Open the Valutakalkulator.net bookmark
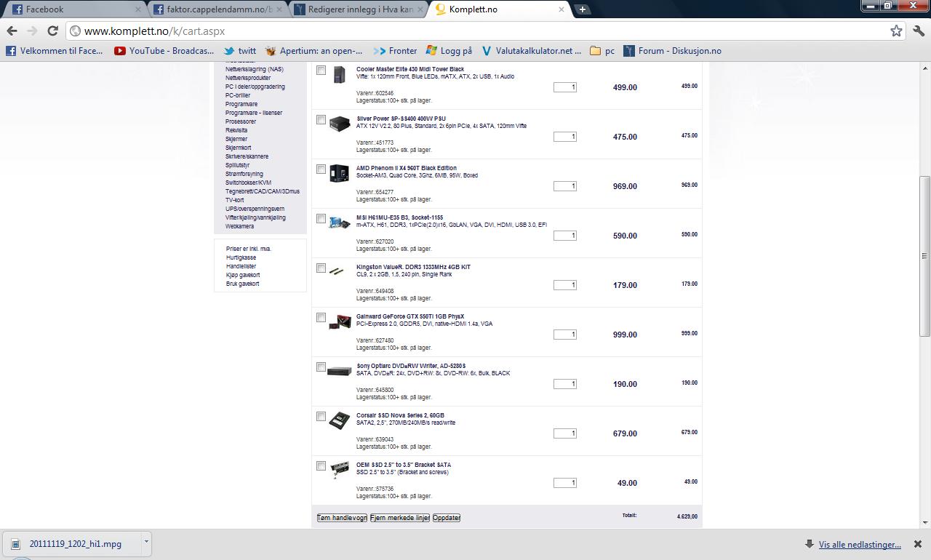Viewport: 931px width, 560px height. click(x=531, y=51)
